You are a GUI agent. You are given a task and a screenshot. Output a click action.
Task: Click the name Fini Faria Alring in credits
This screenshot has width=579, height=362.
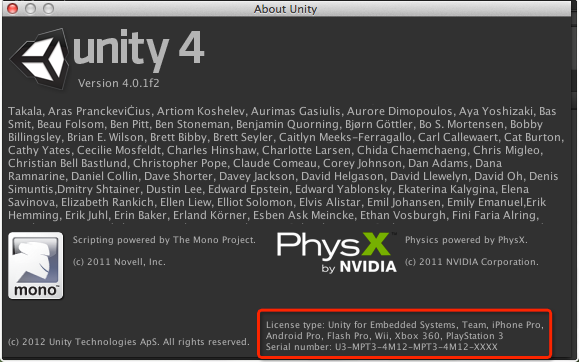[494, 215]
